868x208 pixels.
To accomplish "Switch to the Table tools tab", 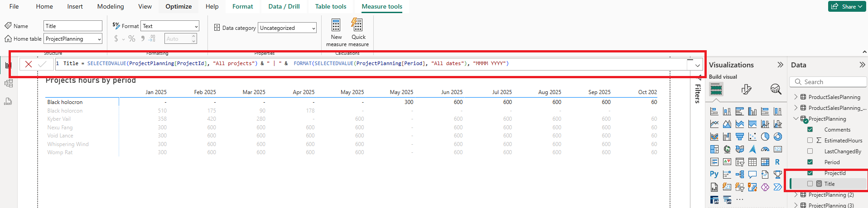I will (x=331, y=6).
